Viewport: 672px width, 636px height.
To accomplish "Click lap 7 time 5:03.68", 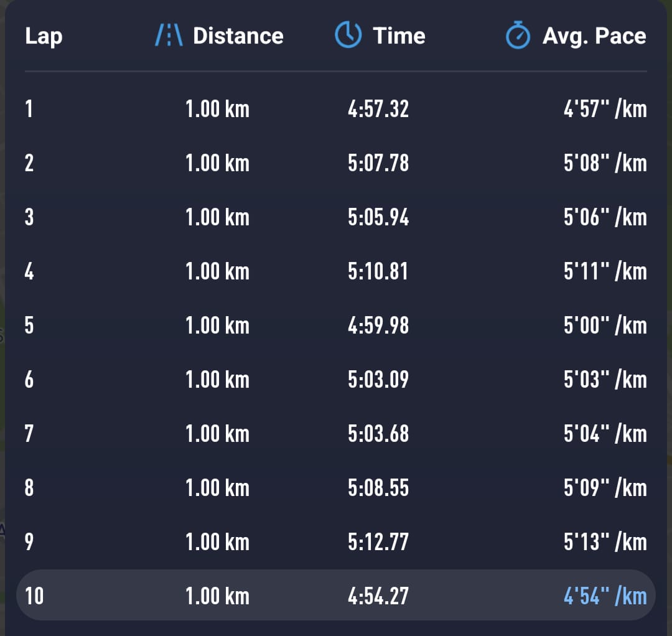I will click(378, 434).
